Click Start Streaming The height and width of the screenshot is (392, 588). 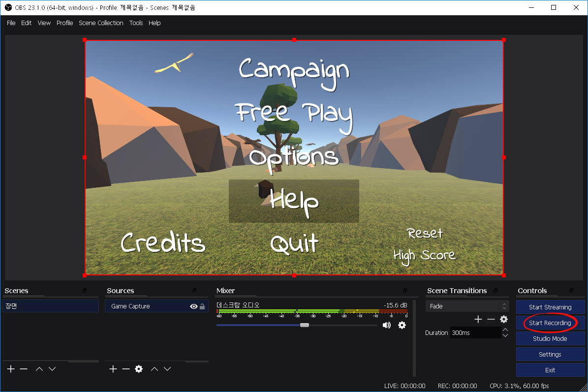[550, 307]
